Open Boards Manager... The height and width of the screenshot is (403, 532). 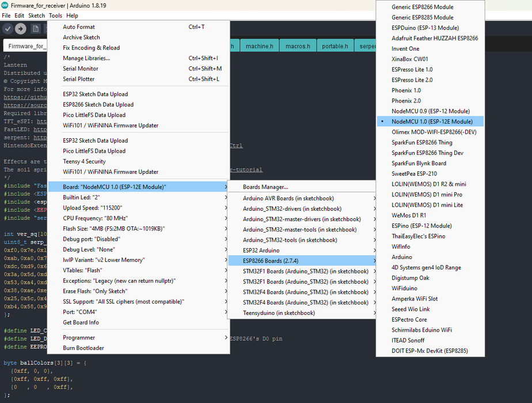(302, 187)
